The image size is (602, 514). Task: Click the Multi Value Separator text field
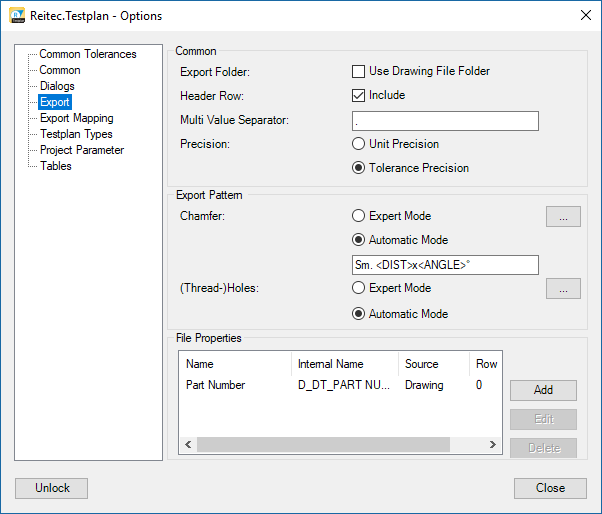pos(445,121)
